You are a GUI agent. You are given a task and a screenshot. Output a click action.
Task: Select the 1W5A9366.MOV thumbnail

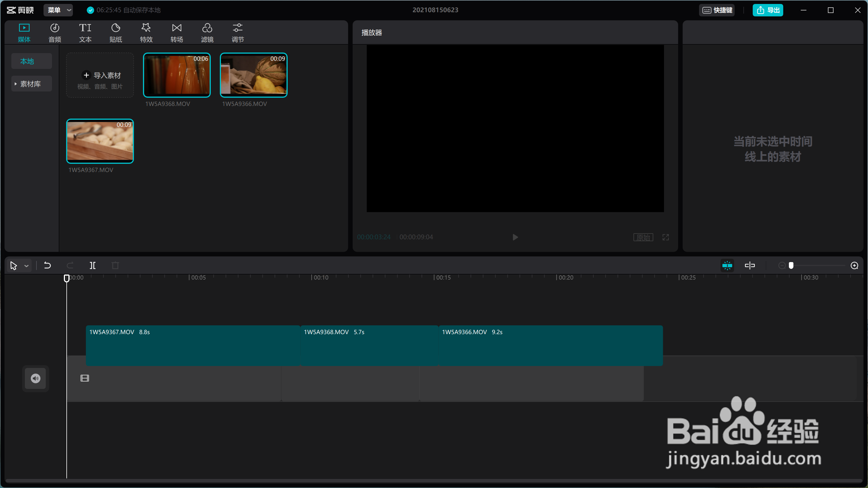254,75
